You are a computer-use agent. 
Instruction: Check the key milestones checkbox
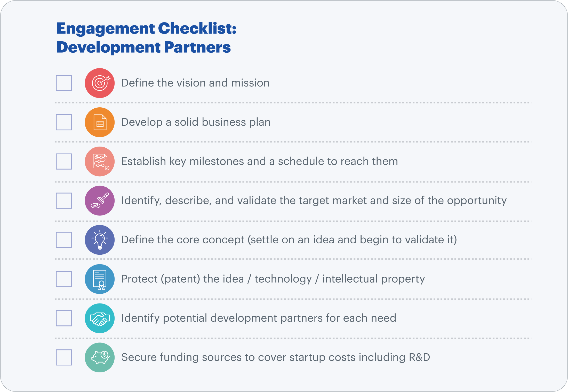64,162
